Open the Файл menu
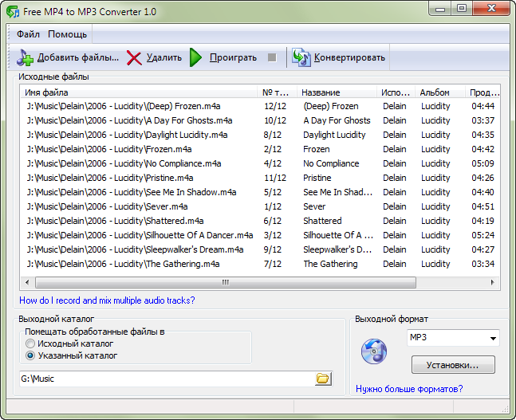The height and width of the screenshot is (420, 516). click(x=28, y=34)
